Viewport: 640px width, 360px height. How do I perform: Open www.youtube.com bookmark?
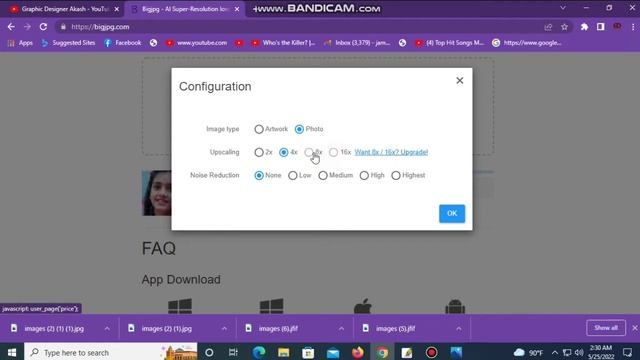196,43
